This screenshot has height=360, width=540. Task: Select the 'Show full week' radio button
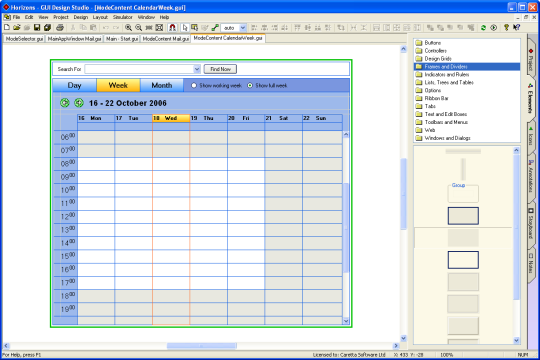(250, 85)
